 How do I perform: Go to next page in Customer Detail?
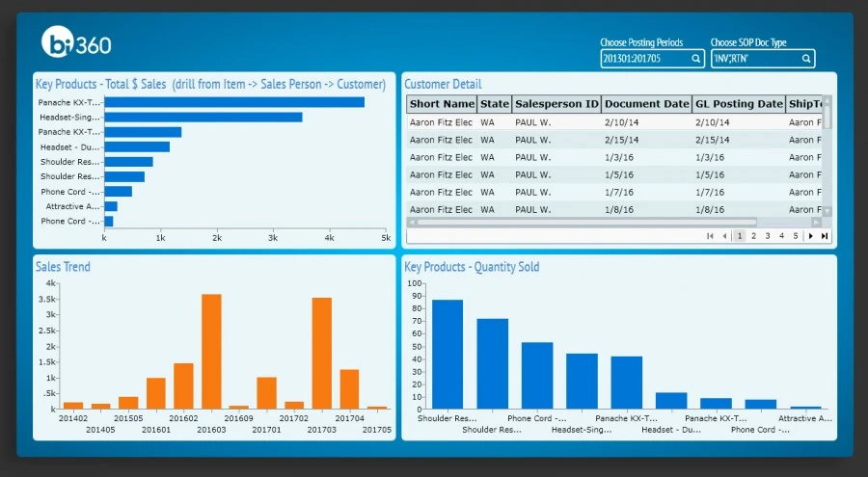(x=811, y=236)
